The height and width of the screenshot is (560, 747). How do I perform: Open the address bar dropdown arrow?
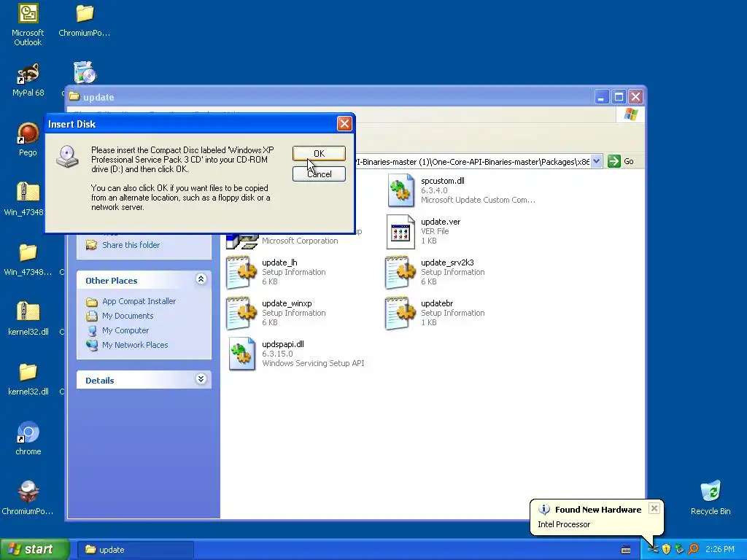point(596,161)
